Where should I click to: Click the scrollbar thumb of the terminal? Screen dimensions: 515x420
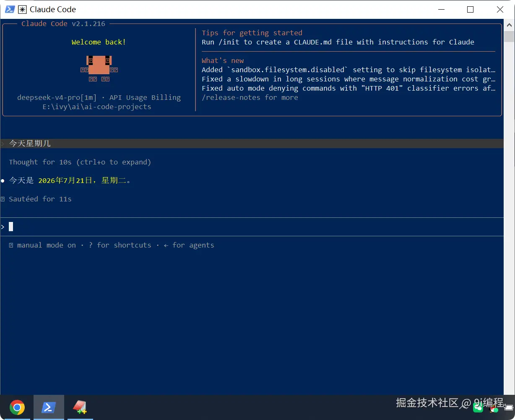tap(509, 36)
